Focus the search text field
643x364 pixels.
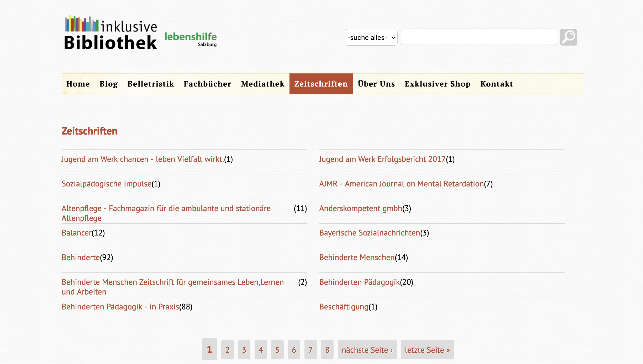pos(479,37)
